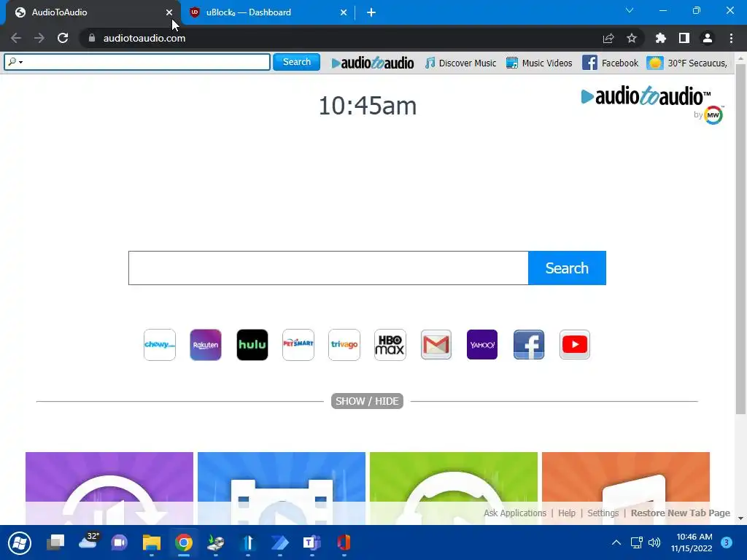Screen dimensions: 747x560
Task: Share this page using the share icon
Action: 608,38
